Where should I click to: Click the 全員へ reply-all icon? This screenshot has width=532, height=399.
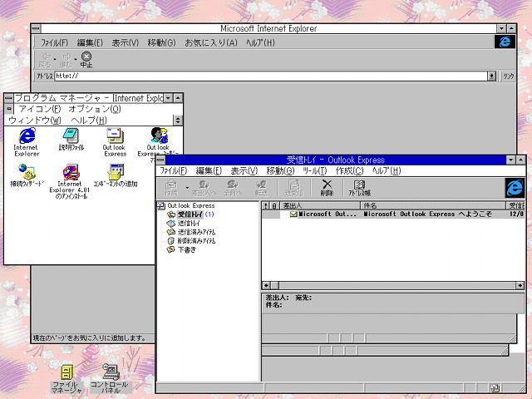pos(233,188)
